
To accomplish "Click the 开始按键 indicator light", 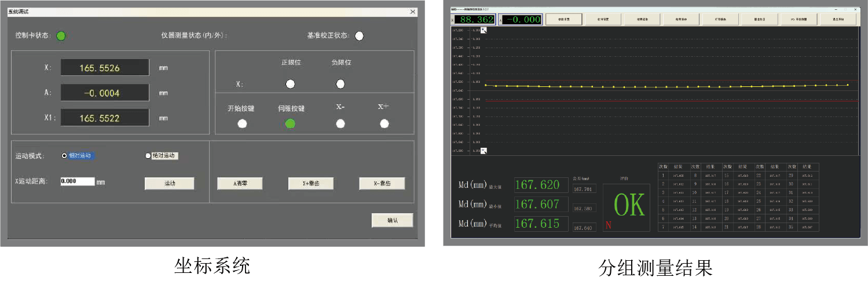I will [x=242, y=123].
